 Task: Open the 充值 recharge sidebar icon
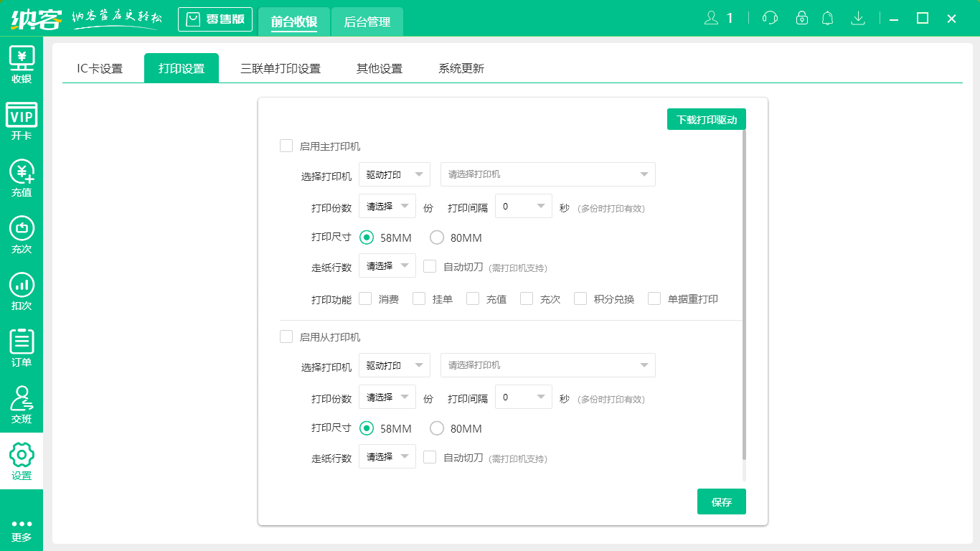tap(22, 178)
